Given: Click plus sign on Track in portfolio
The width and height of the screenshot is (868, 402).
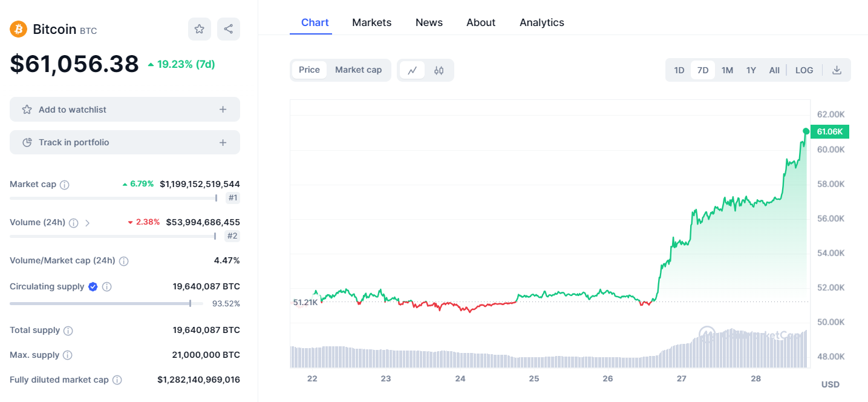Looking at the screenshot, I should (223, 142).
